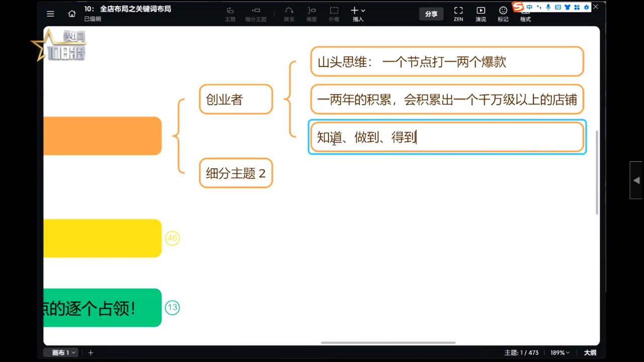Select the 创业者 topic node
Viewport: 644px width, 362px height.
pos(235,100)
